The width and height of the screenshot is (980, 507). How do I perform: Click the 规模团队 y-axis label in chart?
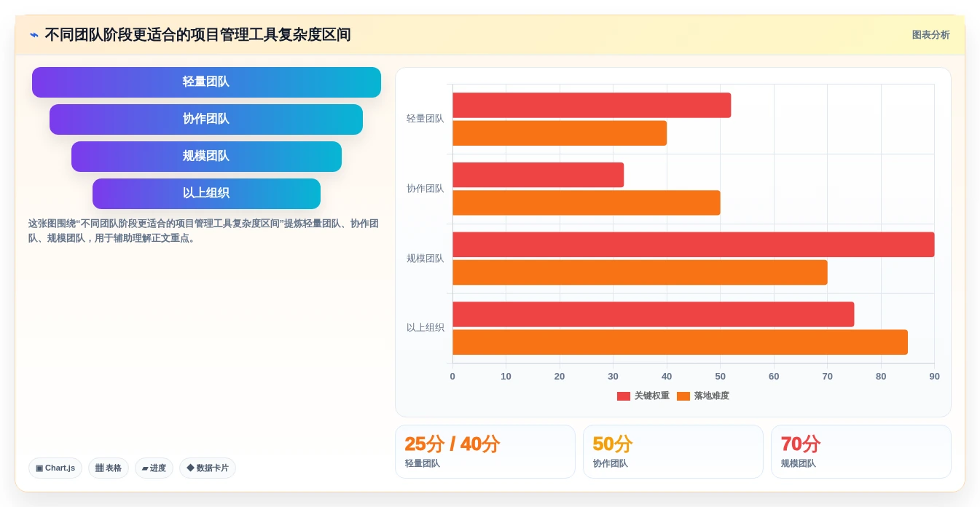point(426,259)
